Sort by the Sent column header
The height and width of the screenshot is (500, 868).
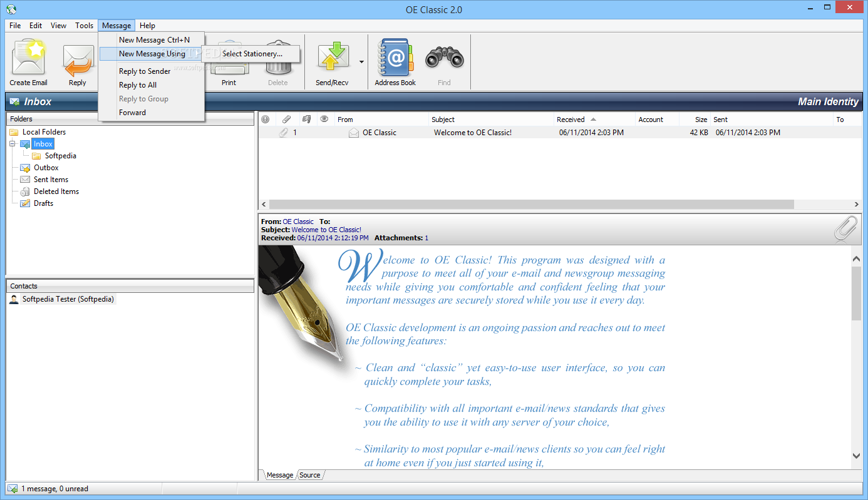pyautogui.click(x=772, y=120)
